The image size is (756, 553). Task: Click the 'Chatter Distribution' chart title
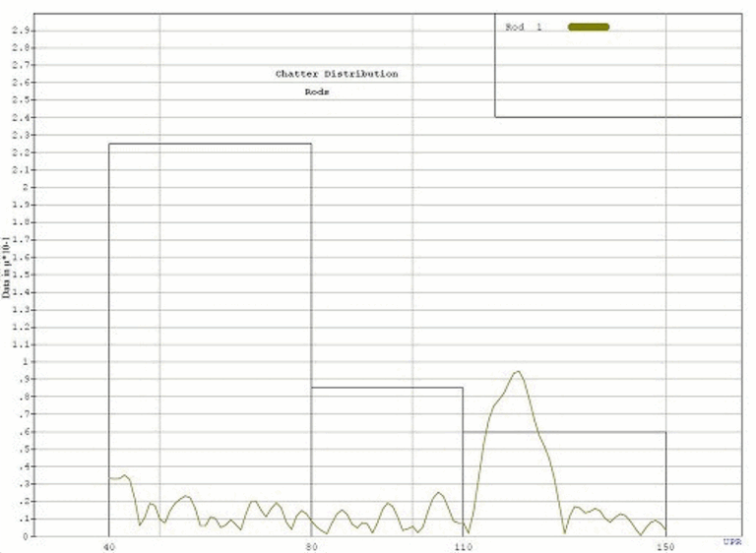pyautogui.click(x=337, y=74)
